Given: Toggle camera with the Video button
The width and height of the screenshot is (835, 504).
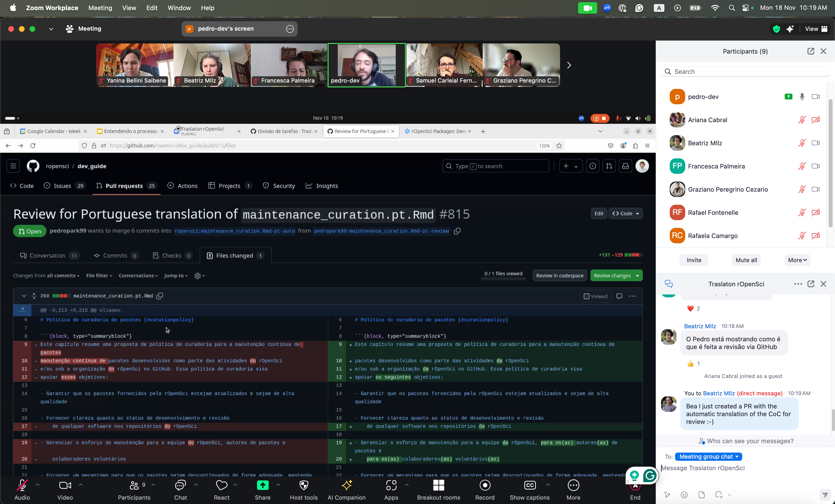Looking at the screenshot, I should [x=65, y=490].
